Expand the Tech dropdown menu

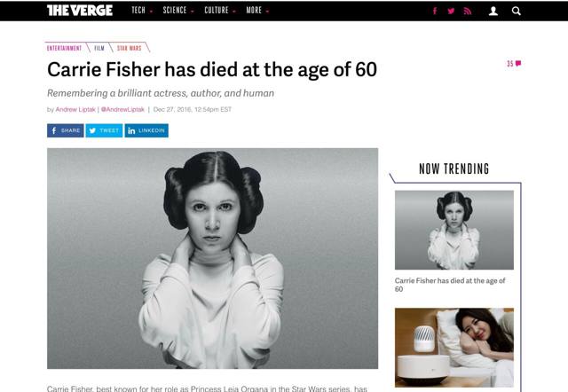click(142, 11)
